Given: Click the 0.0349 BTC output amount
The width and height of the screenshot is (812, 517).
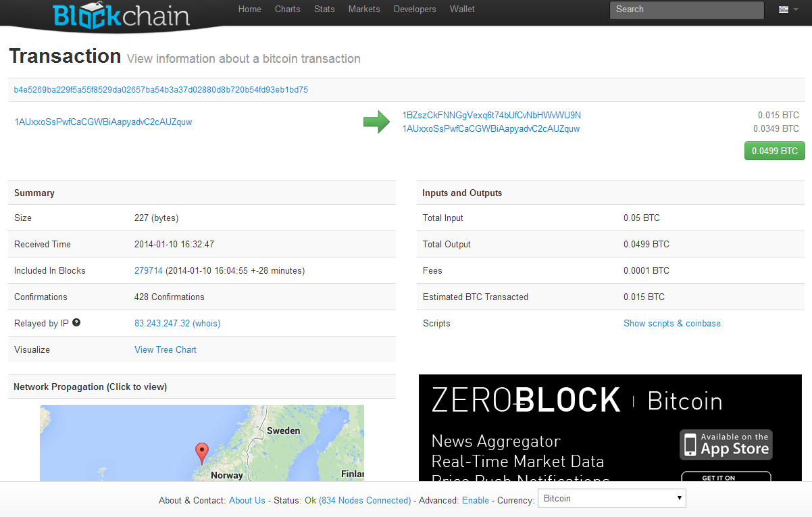Looking at the screenshot, I should (x=776, y=128).
